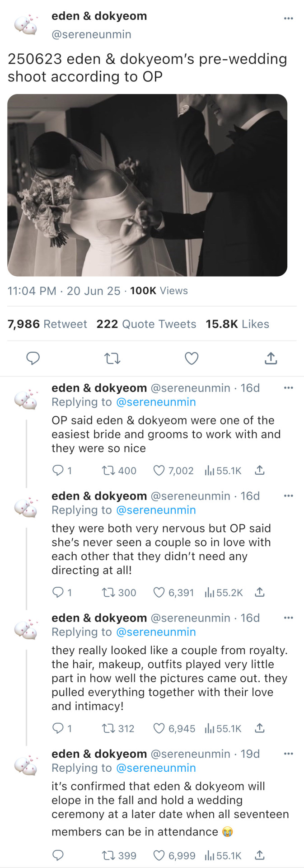Share the main tweet via the upload icon
Viewport: 304px width, 868px height.
click(x=271, y=359)
